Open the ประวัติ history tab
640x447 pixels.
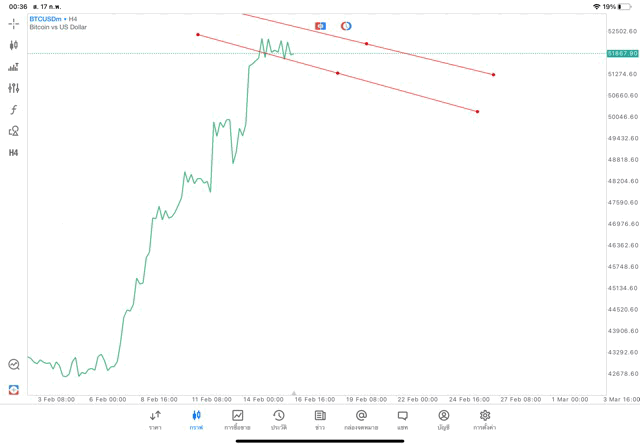coord(278,419)
